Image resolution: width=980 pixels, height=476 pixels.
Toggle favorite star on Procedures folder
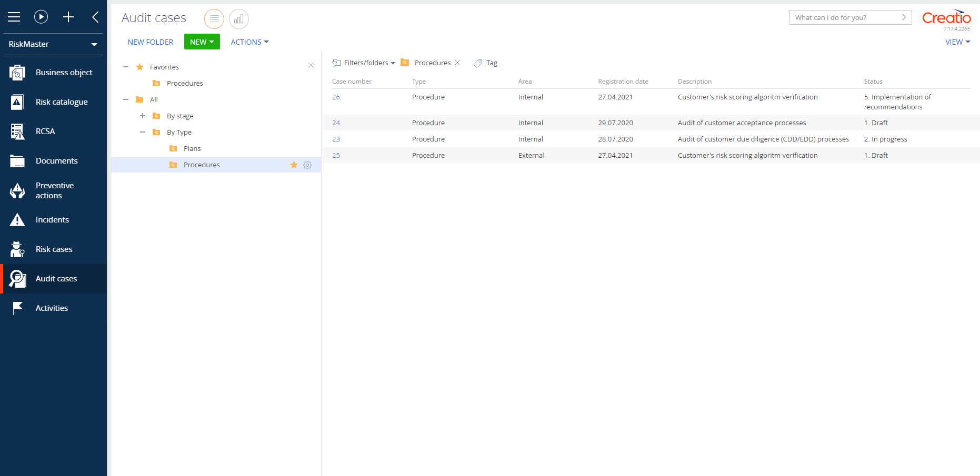294,165
